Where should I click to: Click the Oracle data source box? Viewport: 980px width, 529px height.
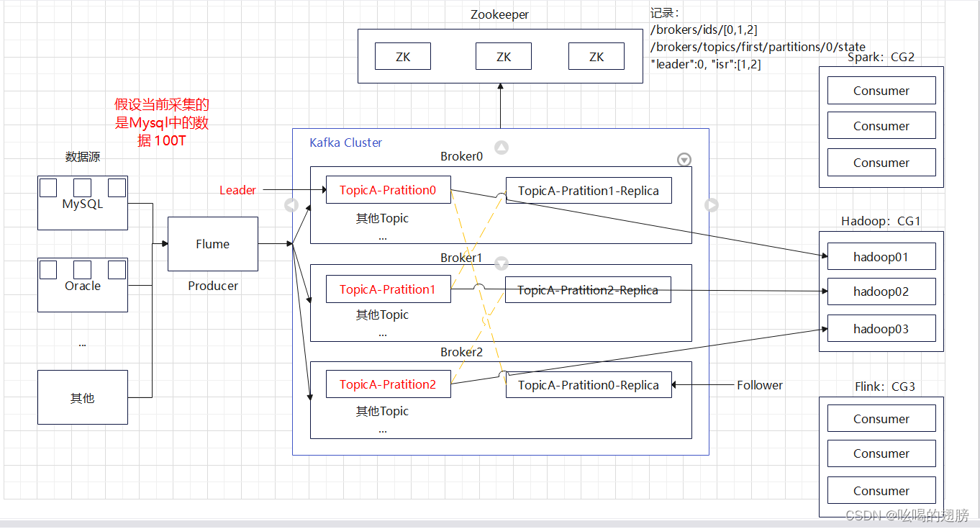(x=83, y=285)
